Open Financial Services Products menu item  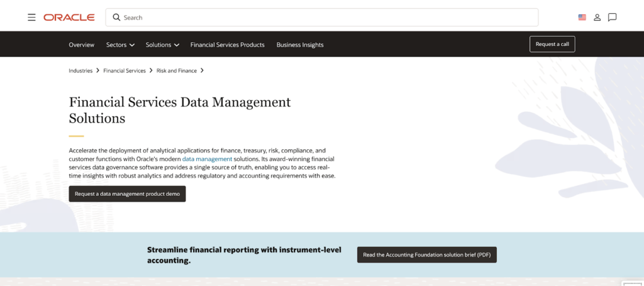228,45
